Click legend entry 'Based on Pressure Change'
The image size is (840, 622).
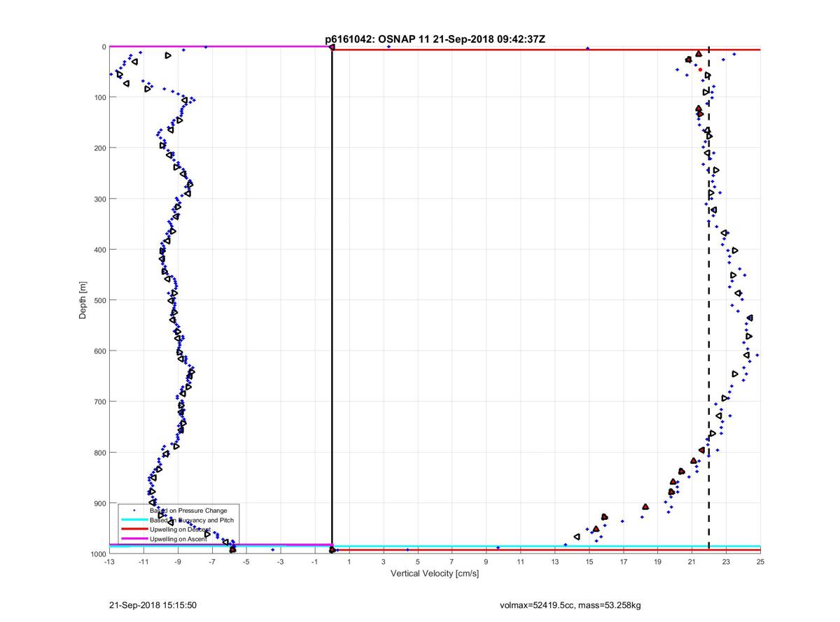(188, 511)
